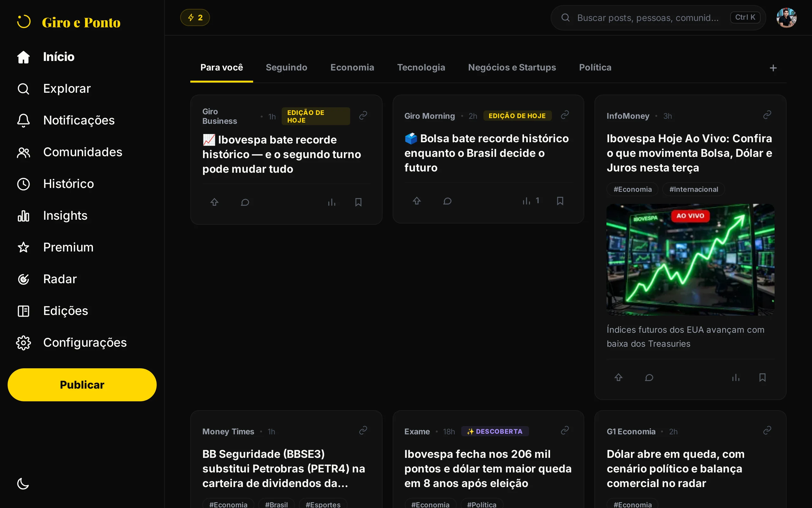
Task: Click the streak lightning badge showing 2
Action: tap(195, 17)
